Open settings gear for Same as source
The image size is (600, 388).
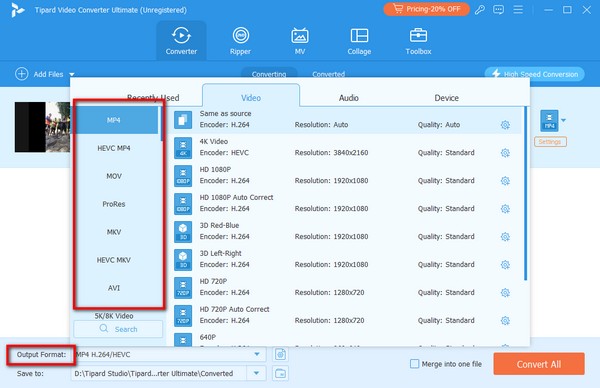pos(505,125)
